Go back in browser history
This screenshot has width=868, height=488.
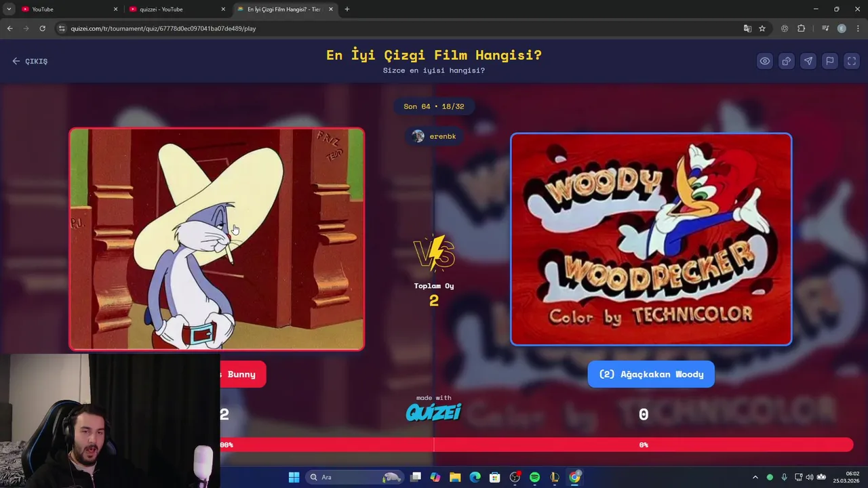9,28
